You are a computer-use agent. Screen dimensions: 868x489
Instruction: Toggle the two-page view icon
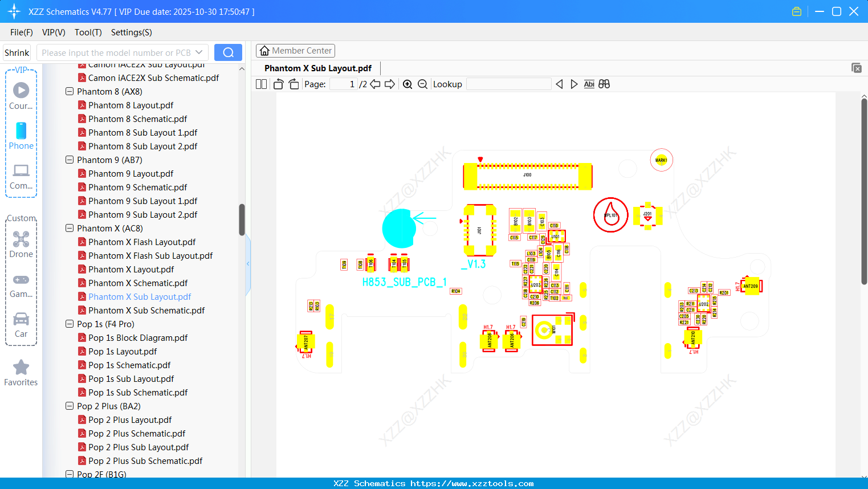click(x=261, y=84)
